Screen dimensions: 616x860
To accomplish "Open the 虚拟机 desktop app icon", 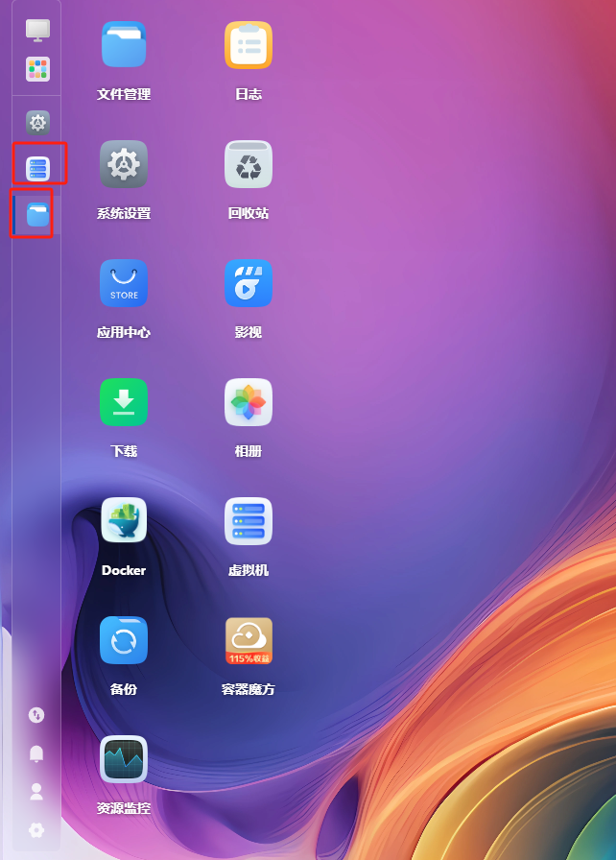I will click(249, 521).
